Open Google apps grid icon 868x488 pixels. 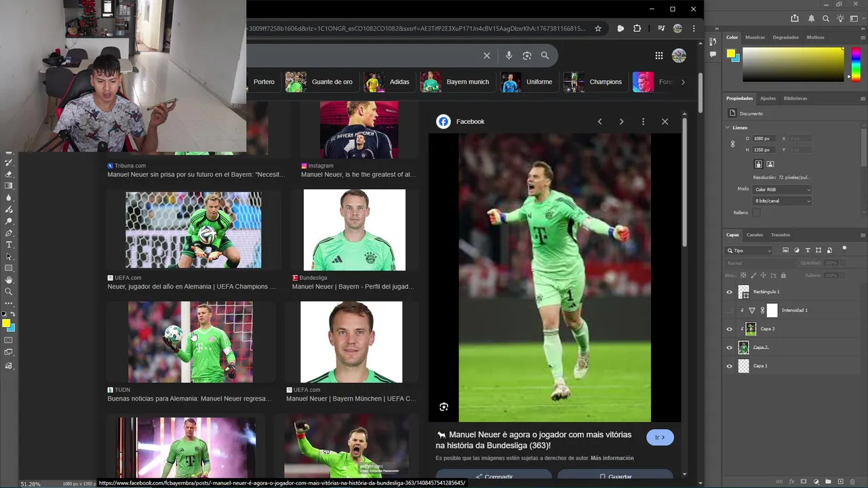coord(658,56)
